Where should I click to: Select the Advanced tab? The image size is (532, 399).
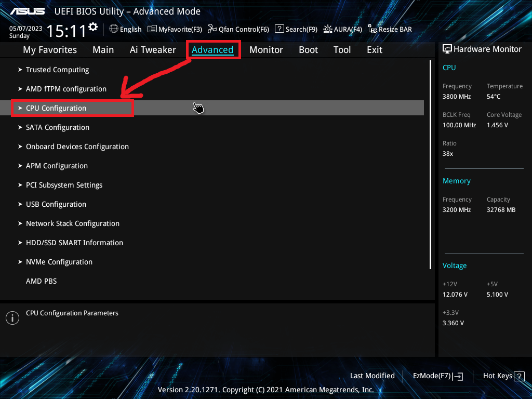[x=212, y=50]
